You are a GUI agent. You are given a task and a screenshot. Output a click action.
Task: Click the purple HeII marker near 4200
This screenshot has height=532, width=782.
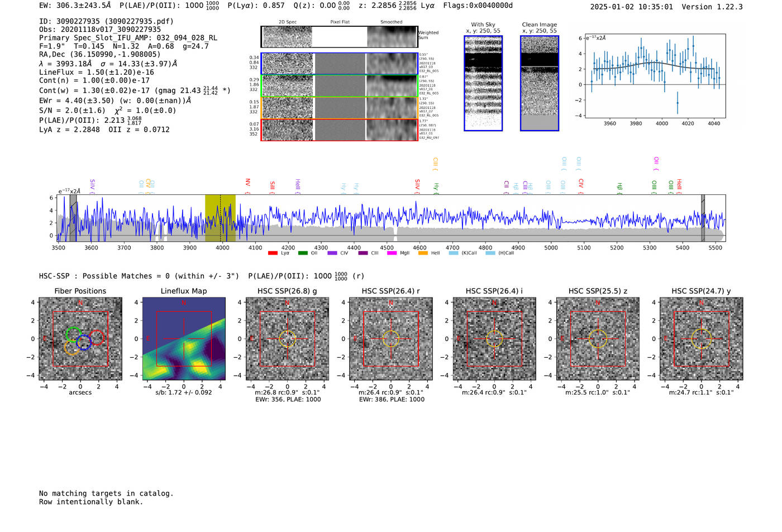pyautogui.click(x=297, y=186)
